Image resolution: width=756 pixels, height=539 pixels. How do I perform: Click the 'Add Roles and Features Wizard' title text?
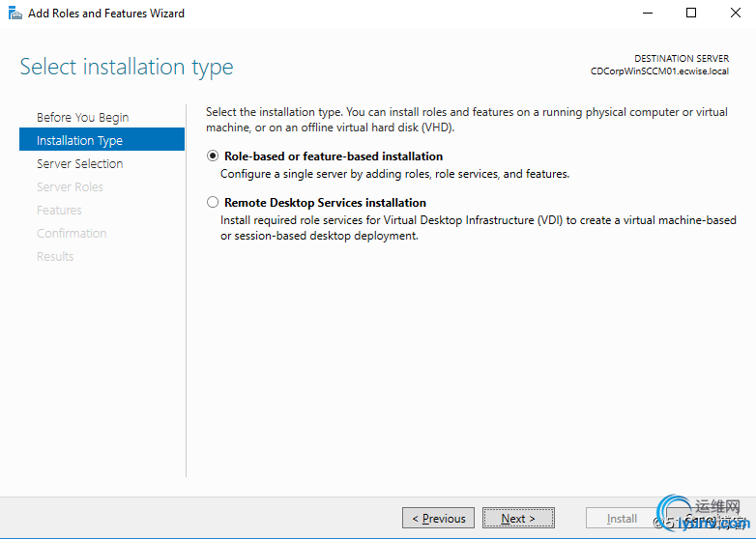pyautogui.click(x=106, y=14)
